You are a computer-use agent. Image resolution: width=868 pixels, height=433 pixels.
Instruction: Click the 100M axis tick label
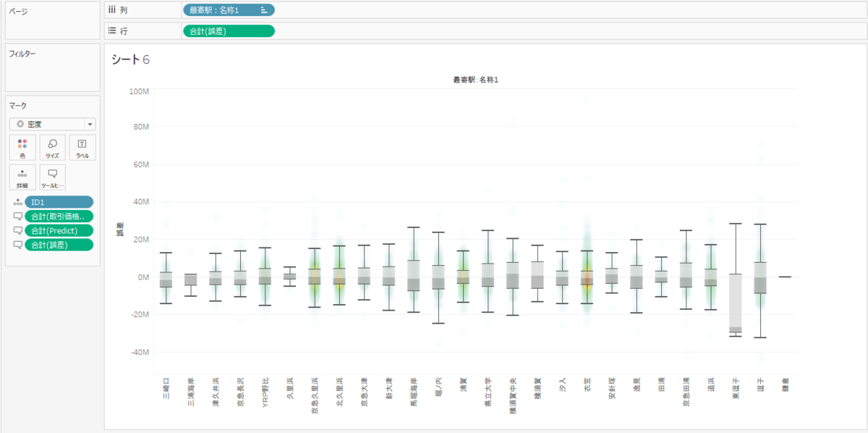click(x=138, y=91)
